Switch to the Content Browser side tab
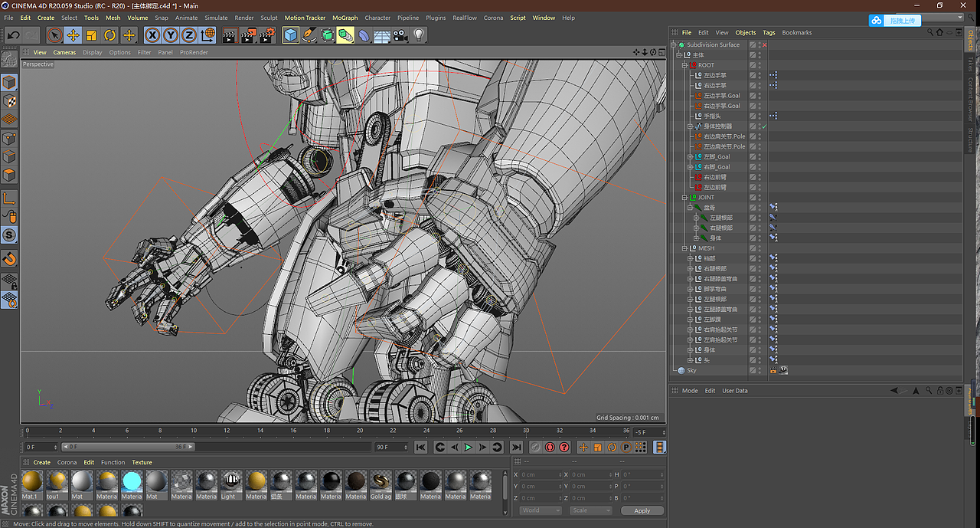 coord(970,99)
